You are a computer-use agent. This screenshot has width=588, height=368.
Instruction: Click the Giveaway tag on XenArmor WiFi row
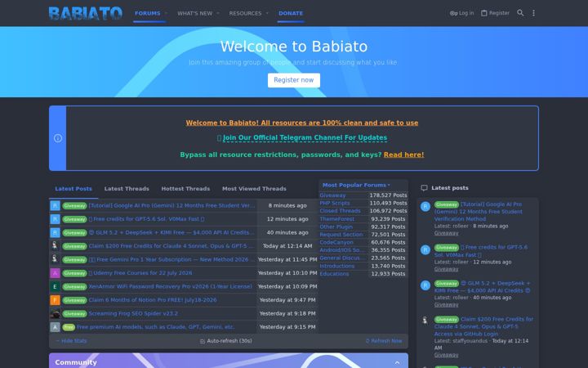[74, 286]
